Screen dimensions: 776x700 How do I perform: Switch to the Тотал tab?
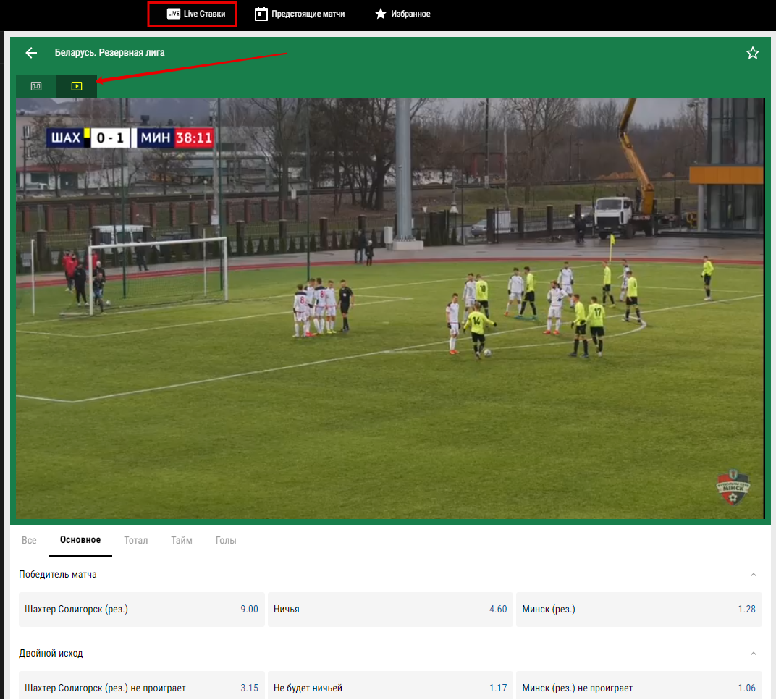pos(136,540)
